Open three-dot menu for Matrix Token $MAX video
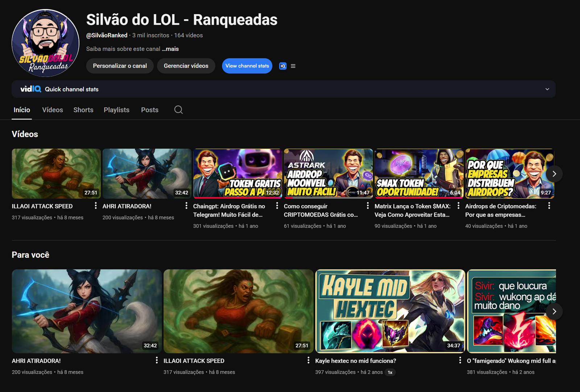580x392 pixels. coord(458,206)
